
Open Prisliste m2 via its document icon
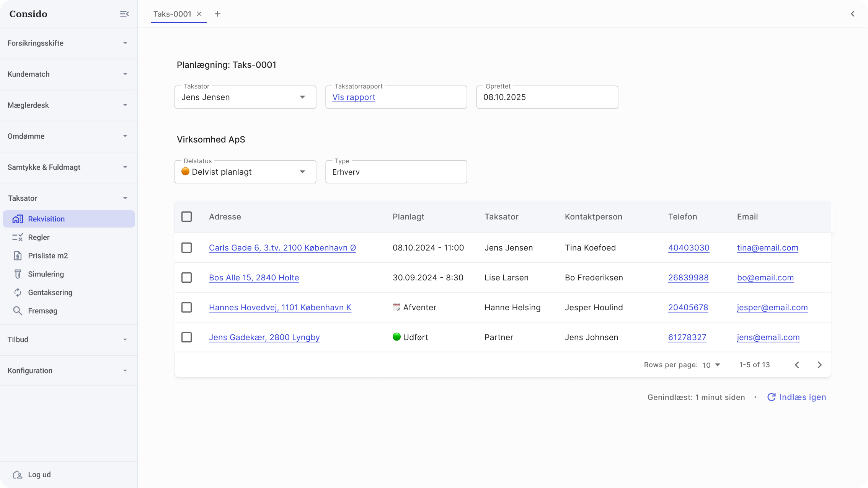[18, 256]
